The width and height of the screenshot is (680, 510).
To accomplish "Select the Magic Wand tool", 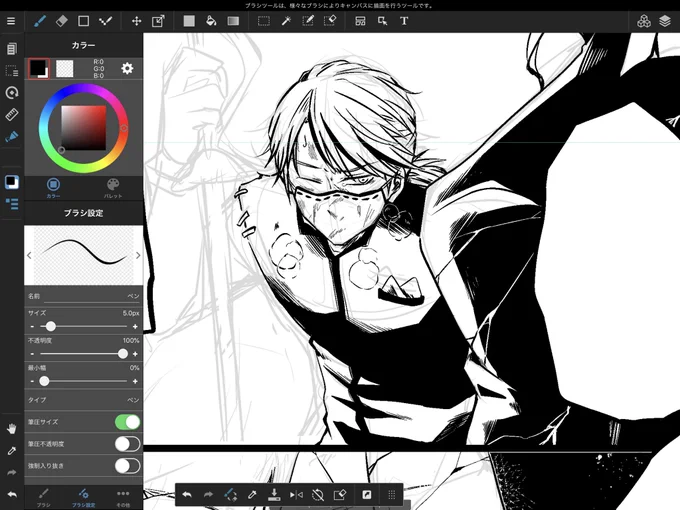I will (286, 21).
